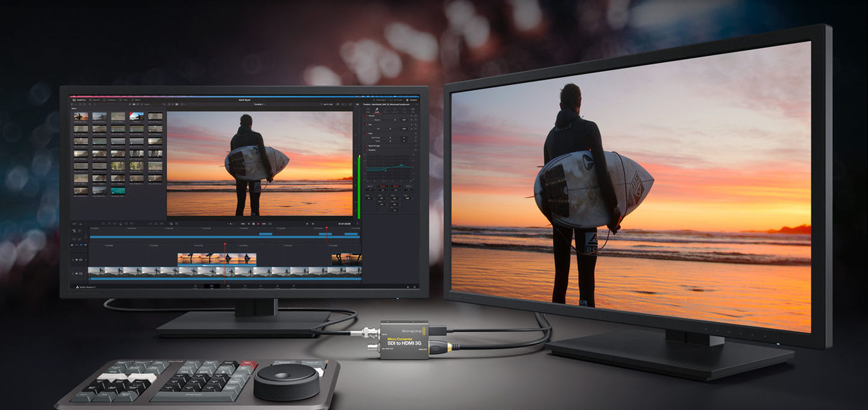
Task: Select the media pool thumbnail with red corner
Action: click(136, 117)
